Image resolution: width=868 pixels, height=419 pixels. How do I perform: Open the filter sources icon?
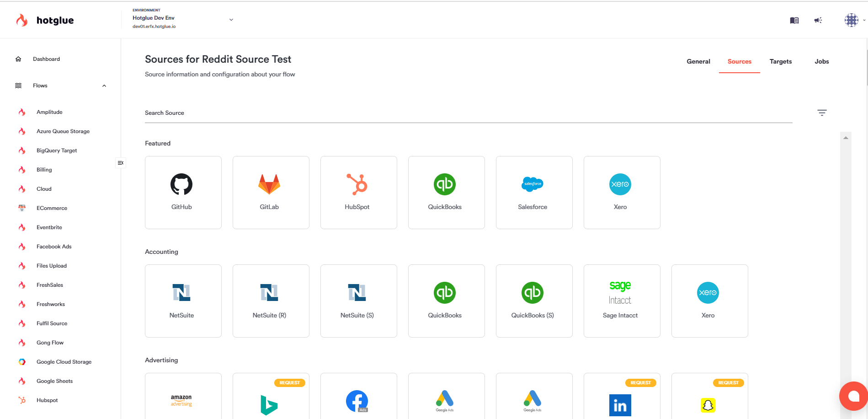[822, 113]
